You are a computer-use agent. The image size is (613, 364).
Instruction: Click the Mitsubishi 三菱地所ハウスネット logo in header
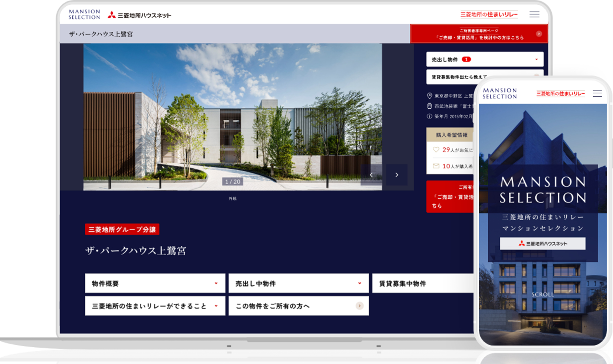coord(139,15)
